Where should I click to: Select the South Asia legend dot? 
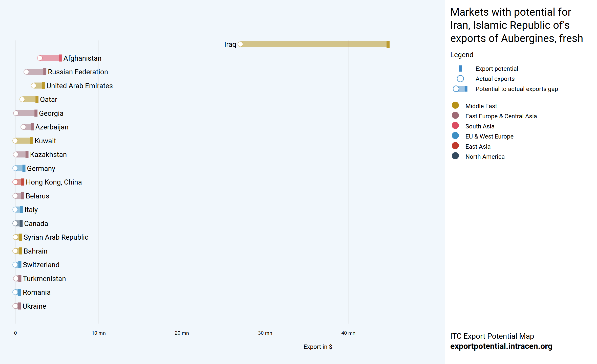455,126
